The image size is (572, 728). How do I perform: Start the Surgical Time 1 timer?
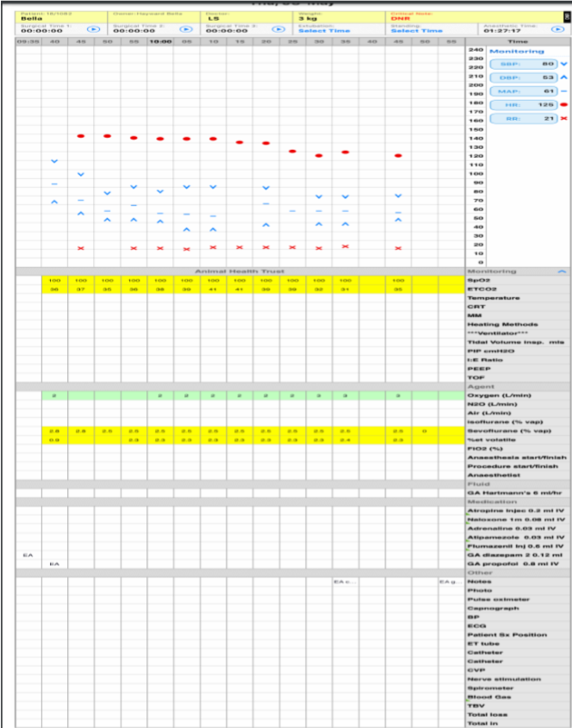point(87,30)
